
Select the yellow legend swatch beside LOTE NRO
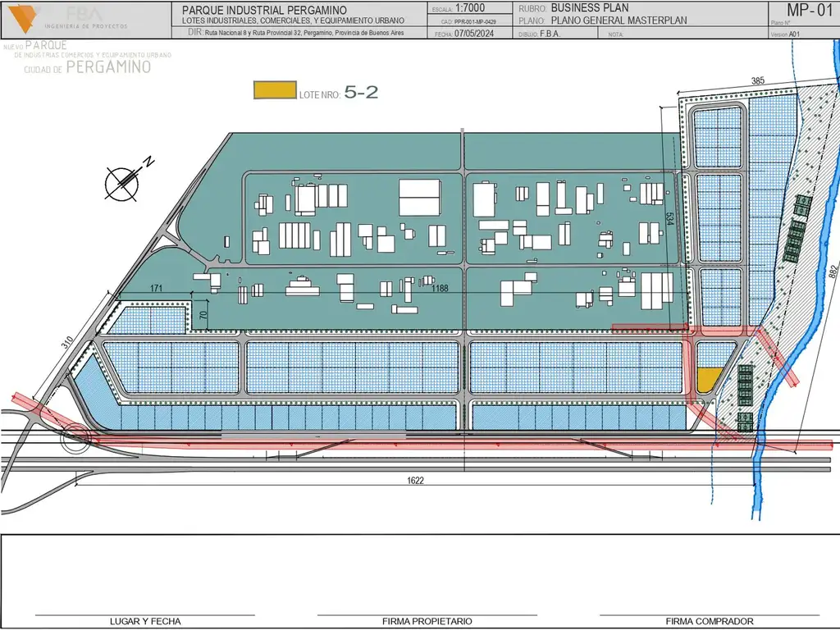tap(274, 91)
